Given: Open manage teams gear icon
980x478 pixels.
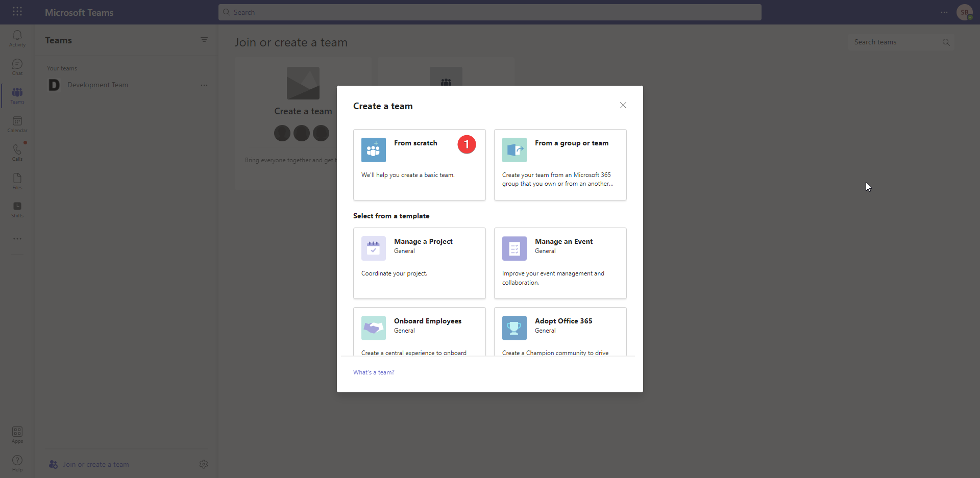Looking at the screenshot, I should click(204, 464).
